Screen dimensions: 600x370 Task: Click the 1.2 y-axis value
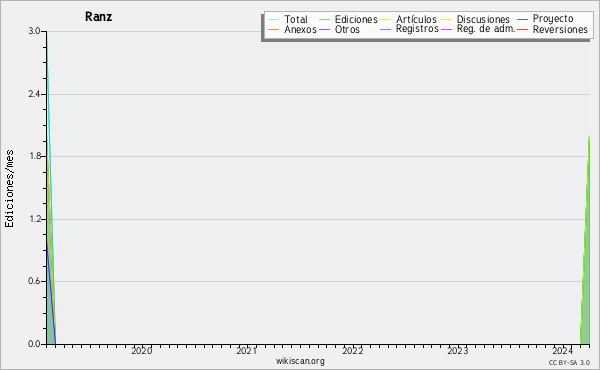tap(34, 219)
